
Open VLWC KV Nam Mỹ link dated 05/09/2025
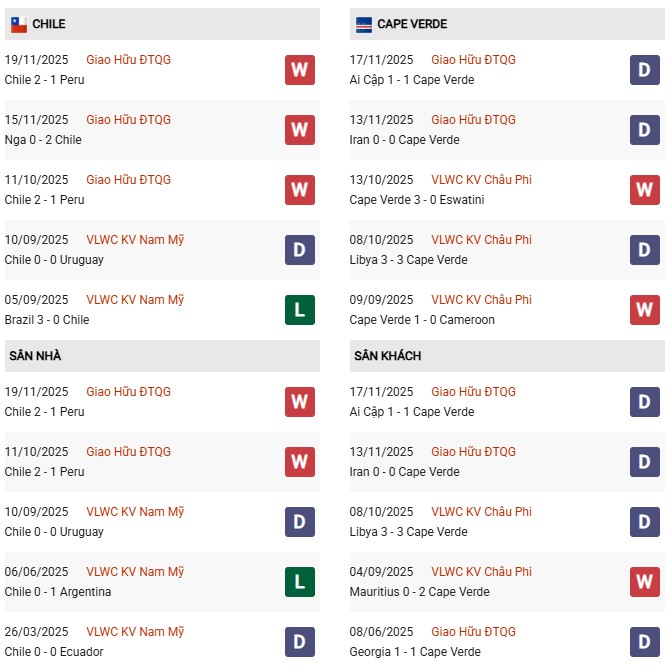click(x=135, y=300)
